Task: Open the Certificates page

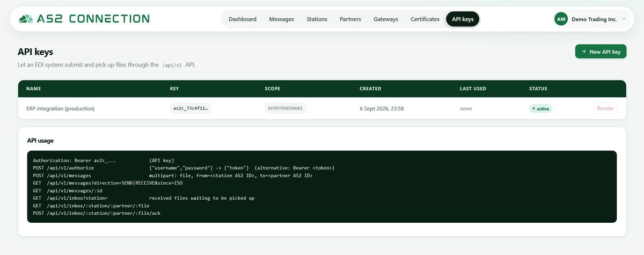Action: point(425,19)
